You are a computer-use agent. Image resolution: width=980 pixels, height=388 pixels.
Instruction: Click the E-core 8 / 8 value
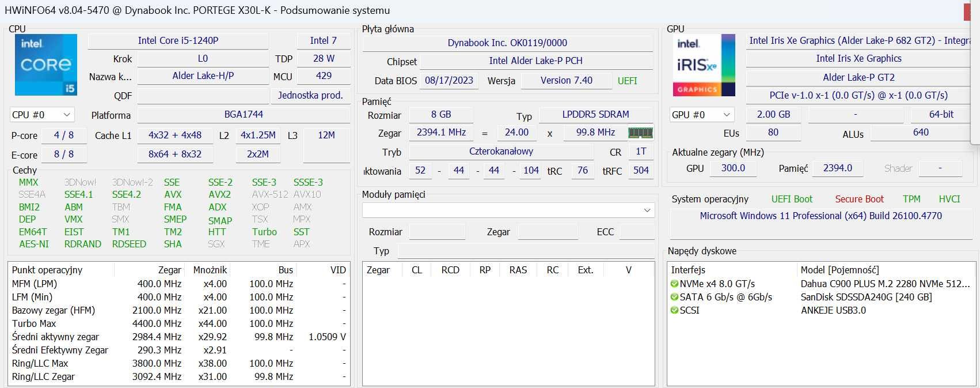(x=64, y=154)
